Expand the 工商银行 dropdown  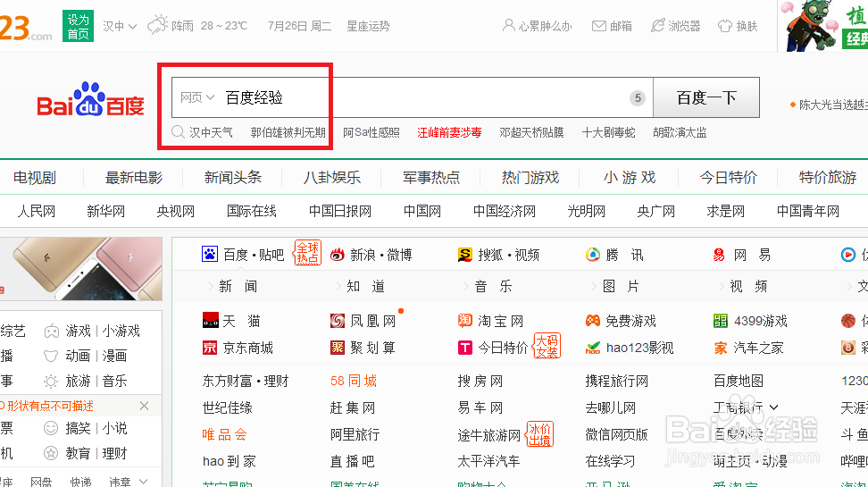tap(774, 407)
